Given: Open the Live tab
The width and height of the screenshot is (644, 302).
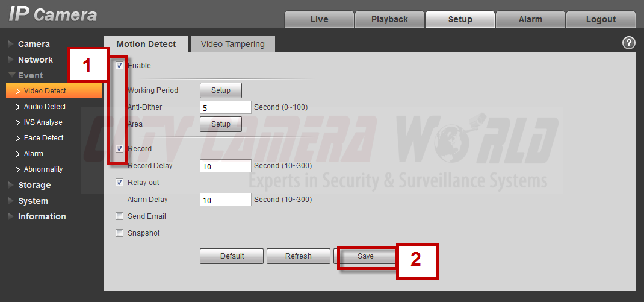Looking at the screenshot, I should (319, 19).
